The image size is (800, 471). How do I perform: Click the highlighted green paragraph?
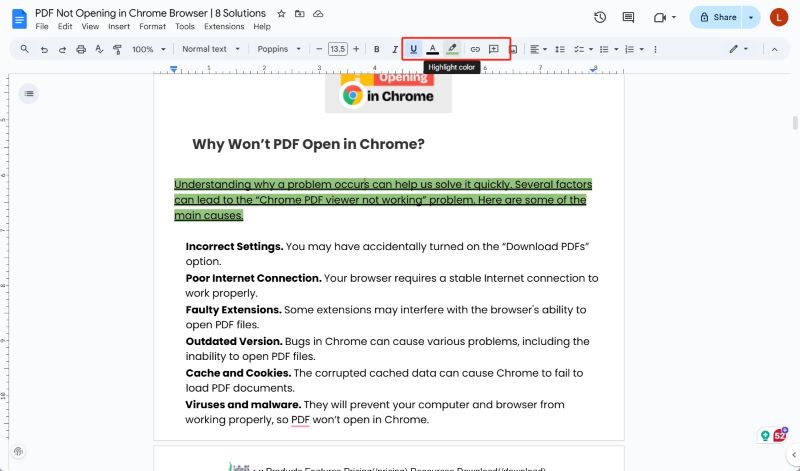pyautogui.click(x=383, y=200)
